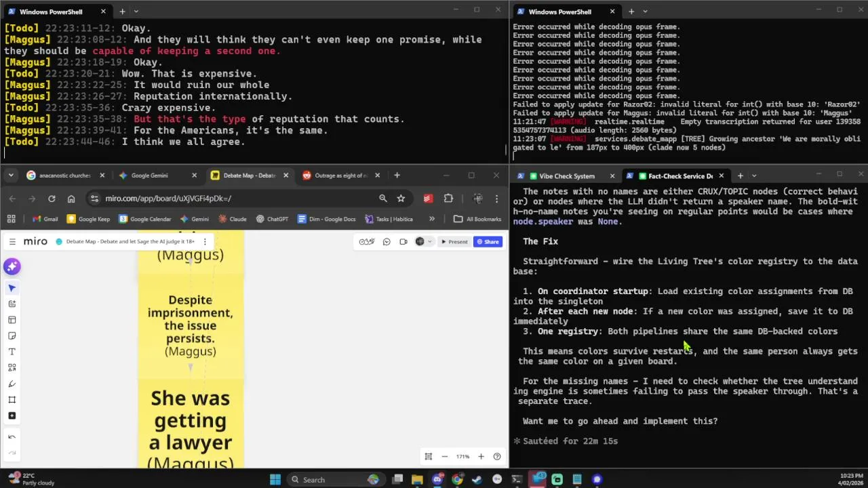Zoom in on Miro board

tap(481, 457)
